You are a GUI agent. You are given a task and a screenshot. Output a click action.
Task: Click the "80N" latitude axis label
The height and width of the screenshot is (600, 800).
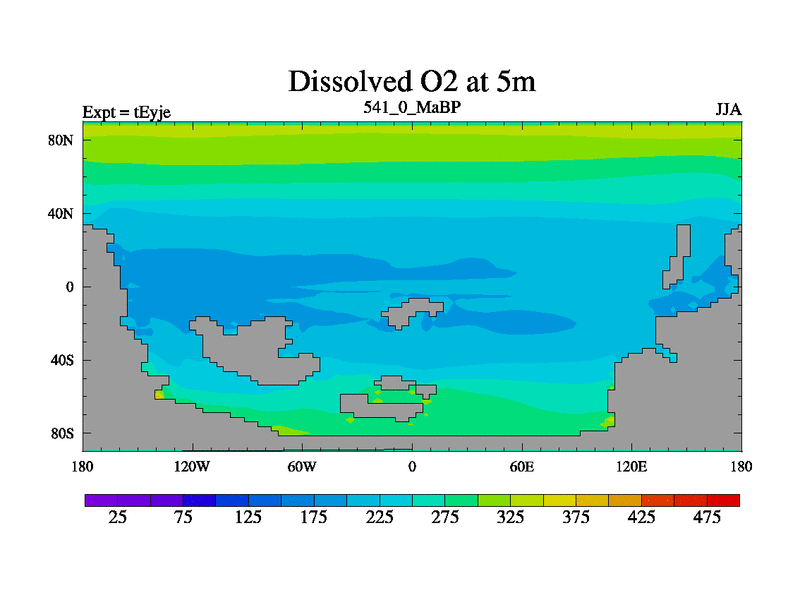pos(63,140)
